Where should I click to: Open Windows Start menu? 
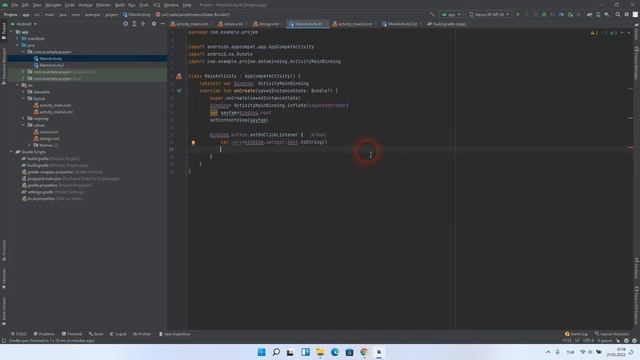261,352
